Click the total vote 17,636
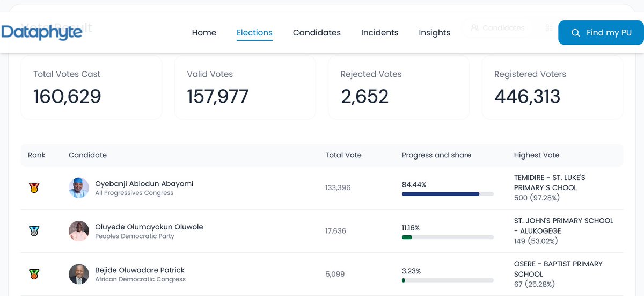This screenshot has width=644, height=296. (x=336, y=231)
